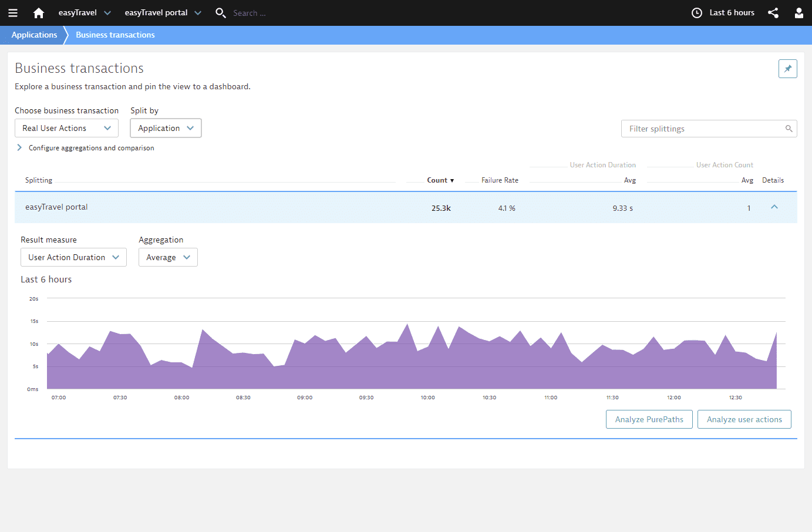Open the easyTravel environment dropdown
Viewport: 812px width, 532px height.
pyautogui.click(x=85, y=13)
